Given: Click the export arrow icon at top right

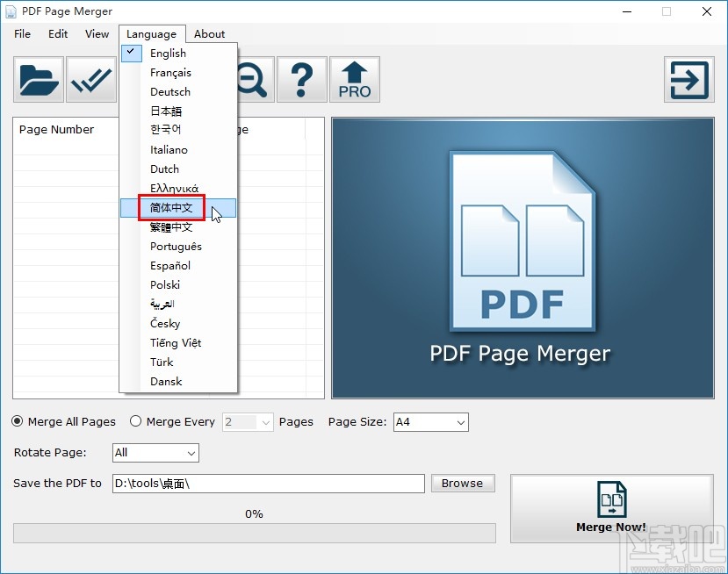Looking at the screenshot, I should click(689, 79).
